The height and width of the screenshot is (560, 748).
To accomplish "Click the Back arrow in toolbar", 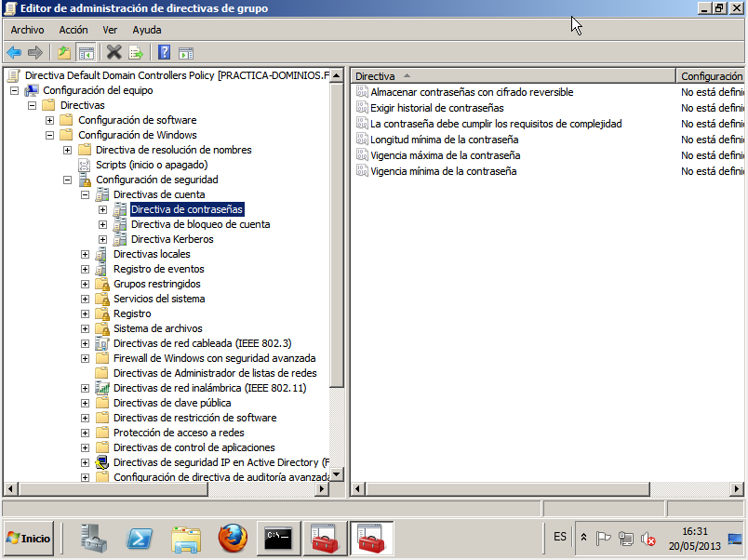I will click(14, 52).
